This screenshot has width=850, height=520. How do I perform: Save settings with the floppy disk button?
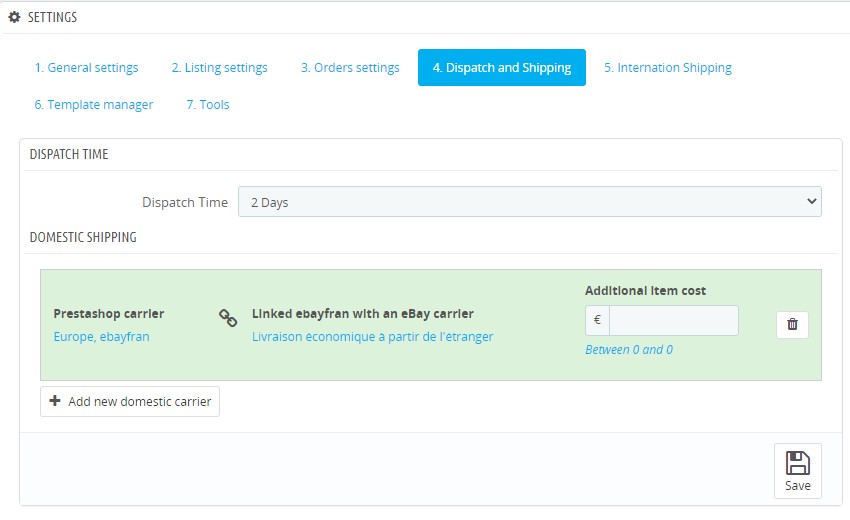tap(797, 471)
